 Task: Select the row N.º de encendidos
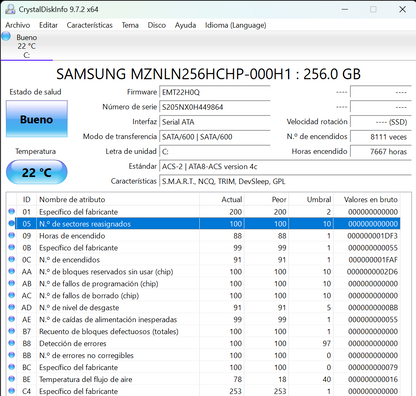[x=203, y=260]
